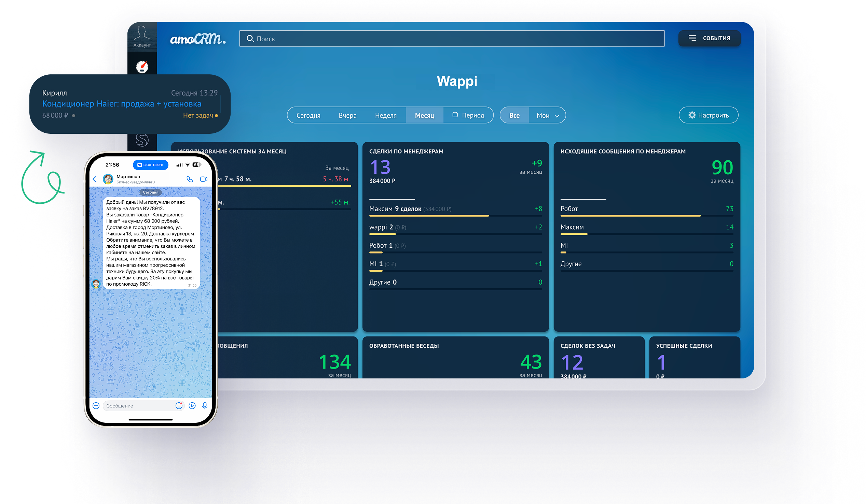Tap the video call camera icon
Viewport: 866px width, 504px height.
tap(204, 179)
